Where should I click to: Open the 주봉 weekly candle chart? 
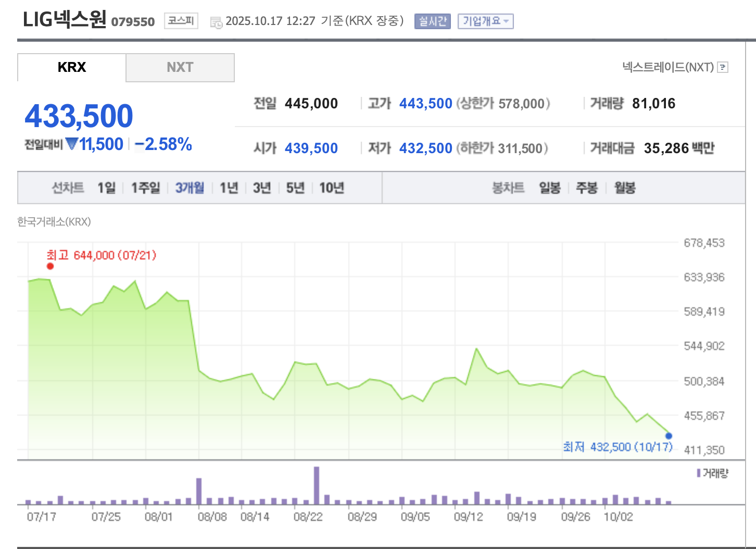(x=586, y=188)
